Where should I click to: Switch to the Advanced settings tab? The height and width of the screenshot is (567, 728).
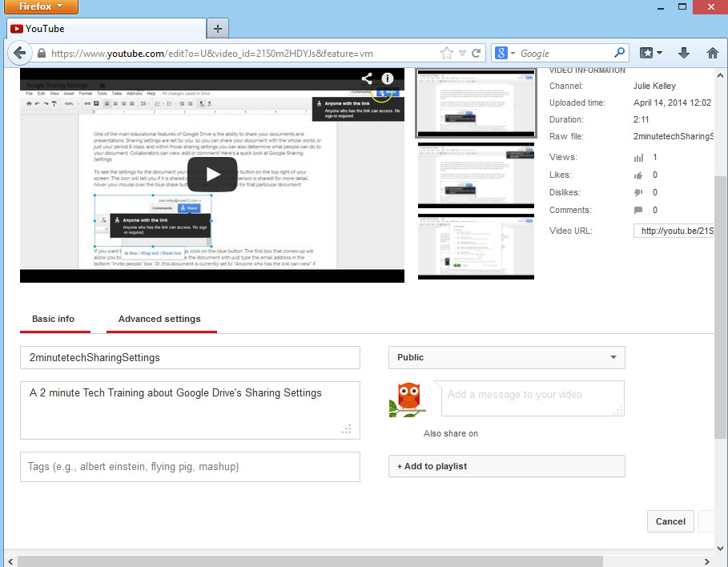coord(159,319)
